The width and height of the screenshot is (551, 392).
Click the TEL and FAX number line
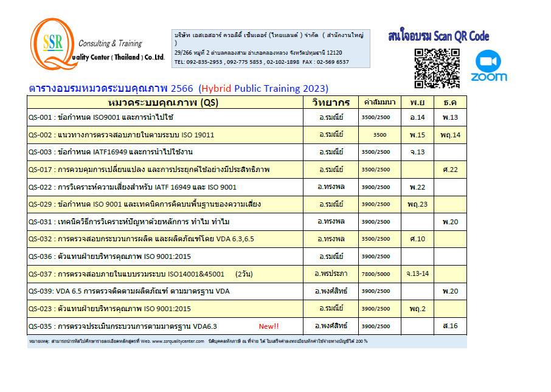(x=262, y=62)
